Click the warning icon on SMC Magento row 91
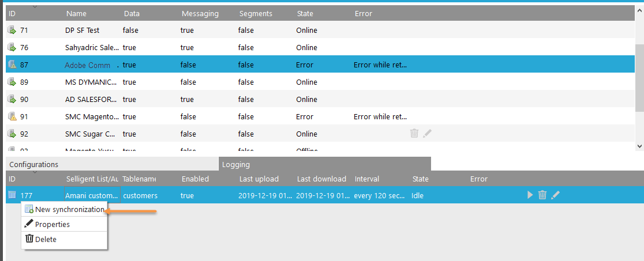The image size is (644, 261). (12, 116)
